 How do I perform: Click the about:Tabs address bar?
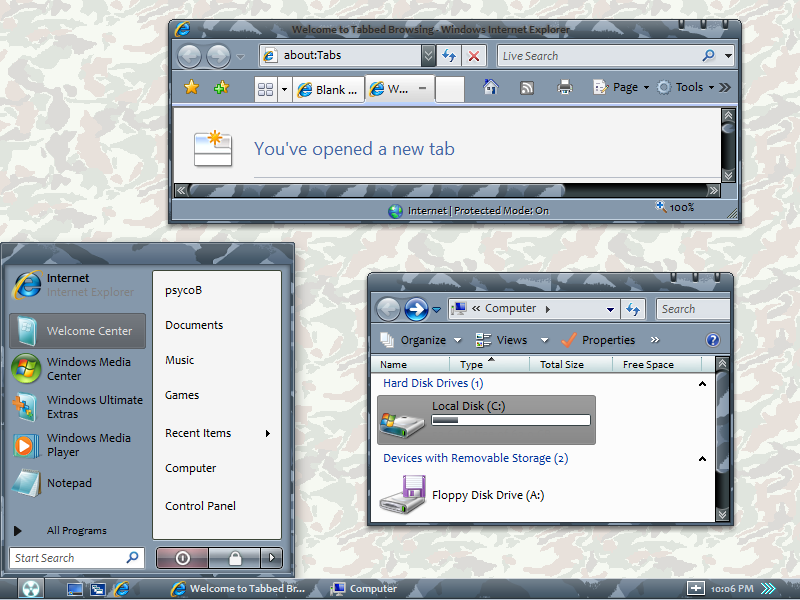(x=341, y=55)
